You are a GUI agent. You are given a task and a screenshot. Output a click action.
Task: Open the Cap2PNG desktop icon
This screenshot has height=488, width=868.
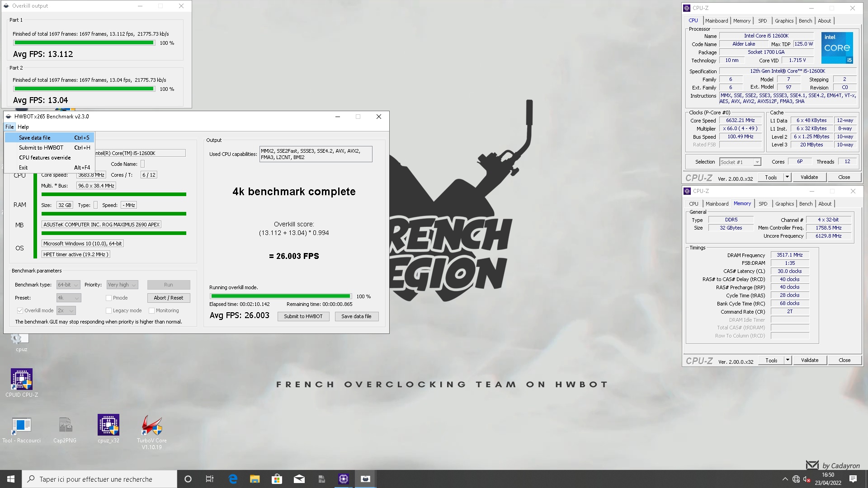[x=65, y=429]
